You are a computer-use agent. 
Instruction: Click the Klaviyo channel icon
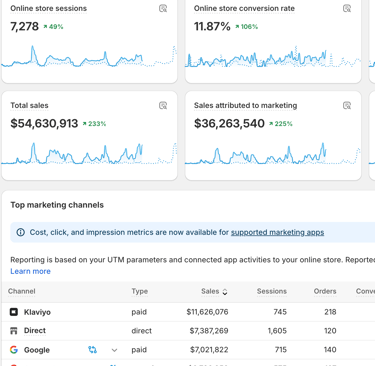[14, 312]
